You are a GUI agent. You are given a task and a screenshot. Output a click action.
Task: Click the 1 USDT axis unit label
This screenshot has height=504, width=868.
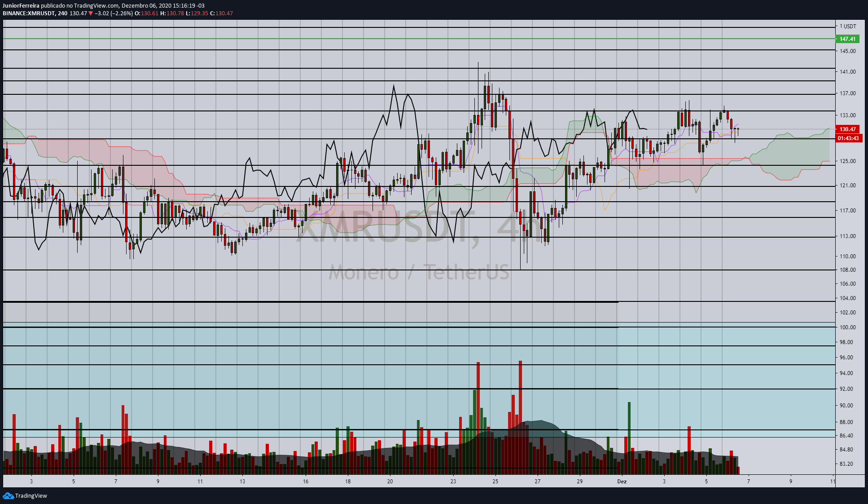848,27
